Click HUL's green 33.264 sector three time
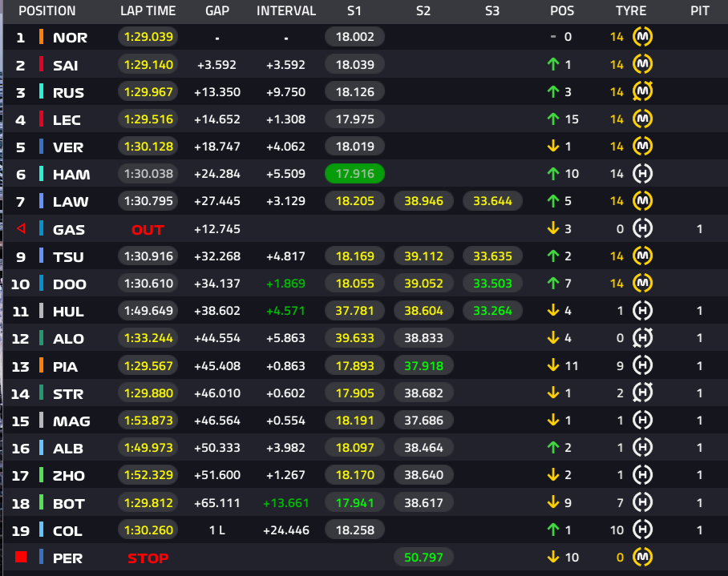 click(x=492, y=310)
